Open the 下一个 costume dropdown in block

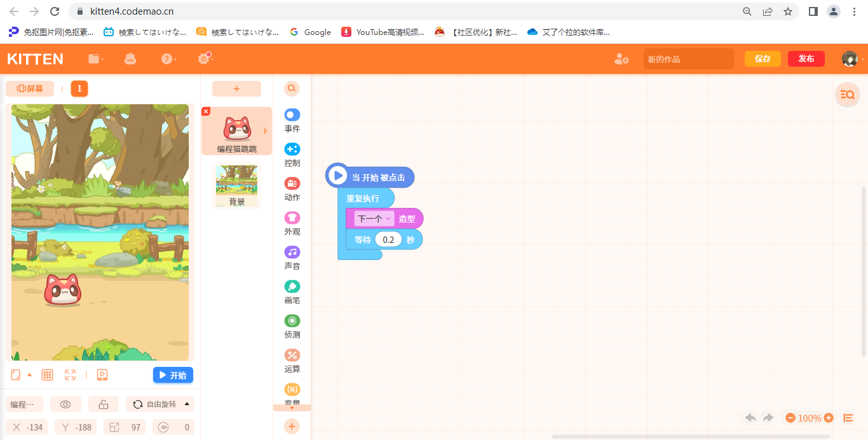374,219
